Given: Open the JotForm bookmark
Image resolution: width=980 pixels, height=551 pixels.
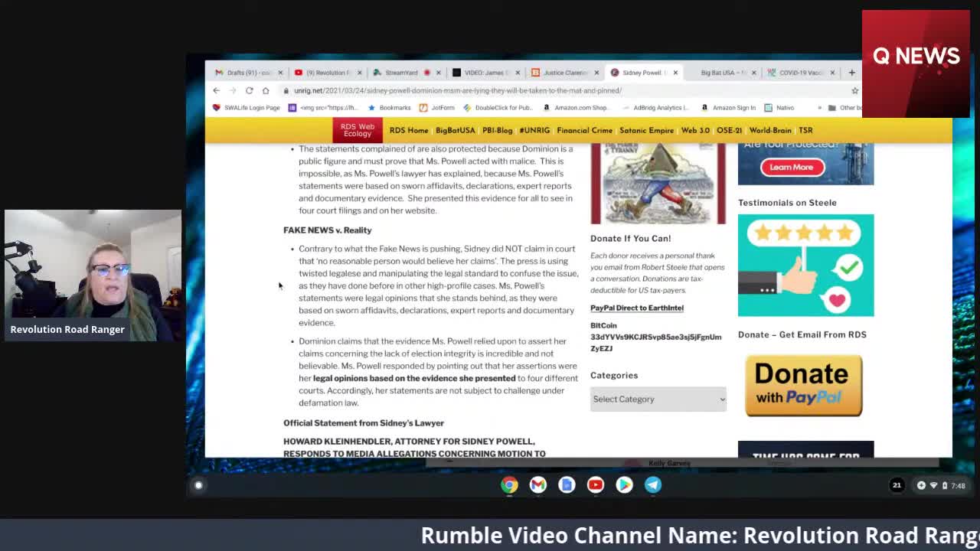Looking at the screenshot, I should click(x=437, y=108).
